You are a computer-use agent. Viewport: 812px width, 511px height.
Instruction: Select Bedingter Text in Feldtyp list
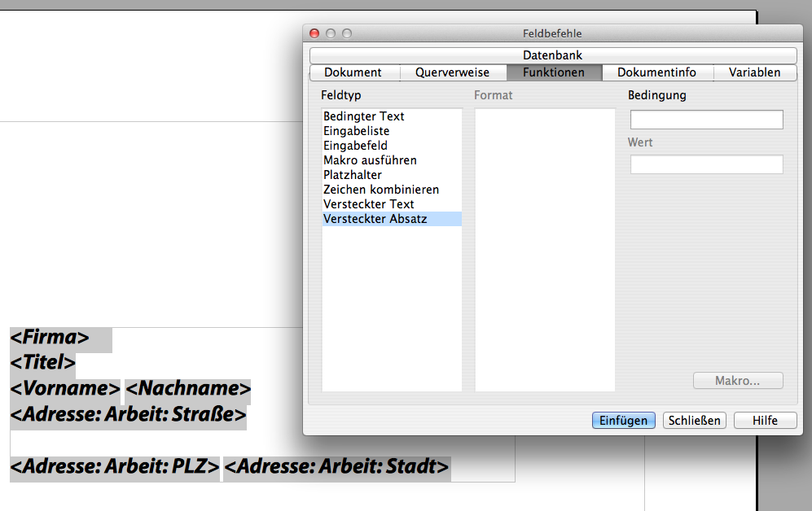[392, 116]
